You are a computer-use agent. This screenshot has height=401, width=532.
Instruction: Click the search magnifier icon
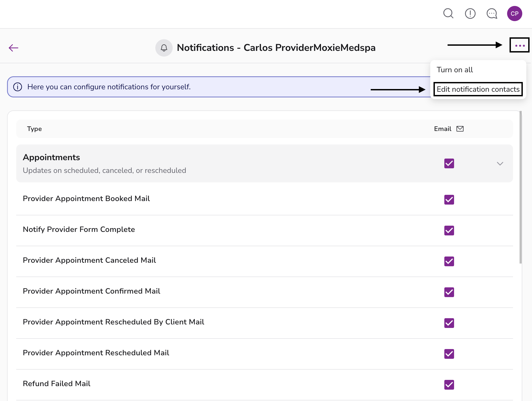(448, 13)
